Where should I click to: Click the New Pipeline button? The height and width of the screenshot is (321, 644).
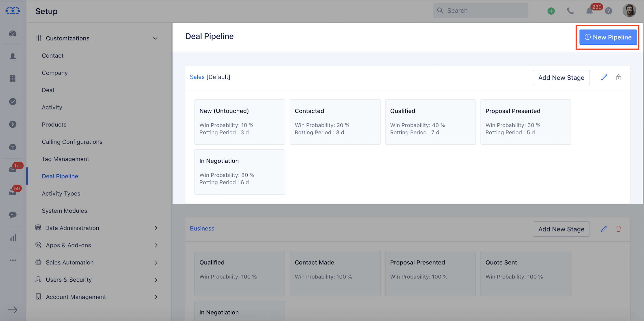[608, 37]
